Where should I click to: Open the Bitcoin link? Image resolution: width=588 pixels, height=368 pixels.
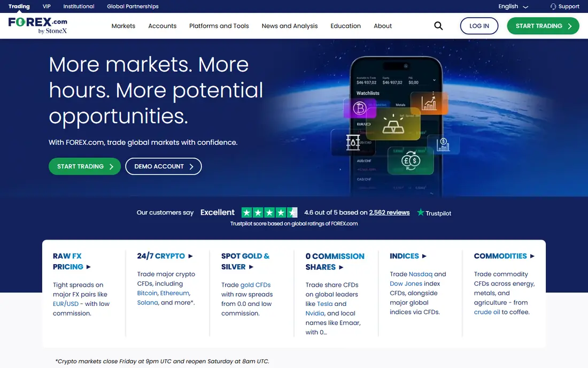coord(147,293)
